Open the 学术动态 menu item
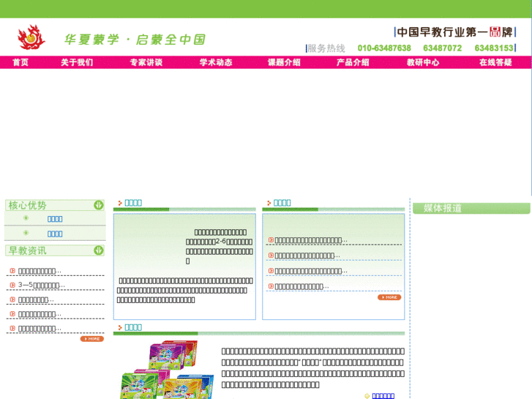 (216, 62)
